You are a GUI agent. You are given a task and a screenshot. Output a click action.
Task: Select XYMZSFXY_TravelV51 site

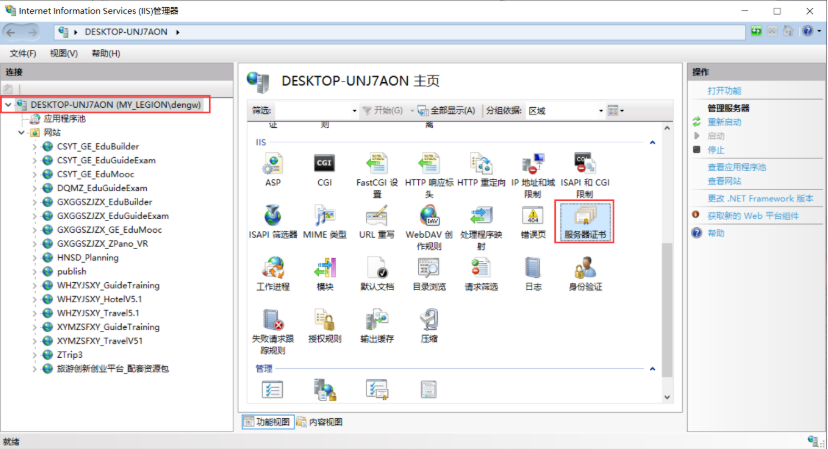click(x=100, y=341)
